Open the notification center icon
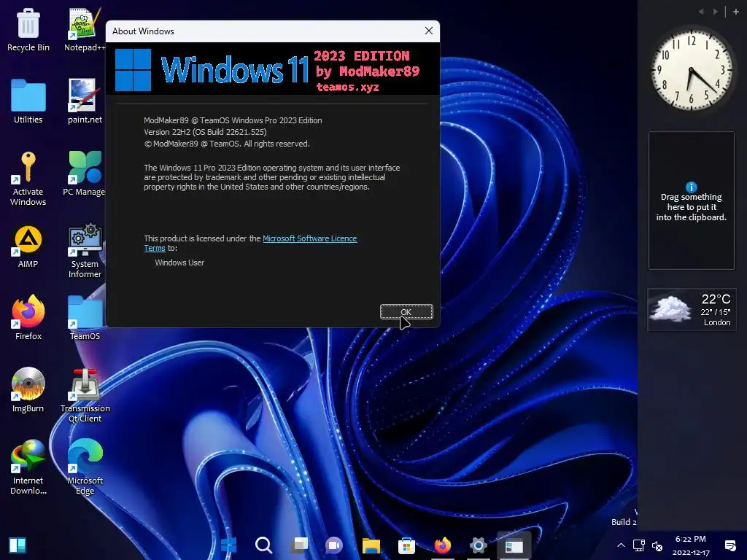 coord(729,545)
